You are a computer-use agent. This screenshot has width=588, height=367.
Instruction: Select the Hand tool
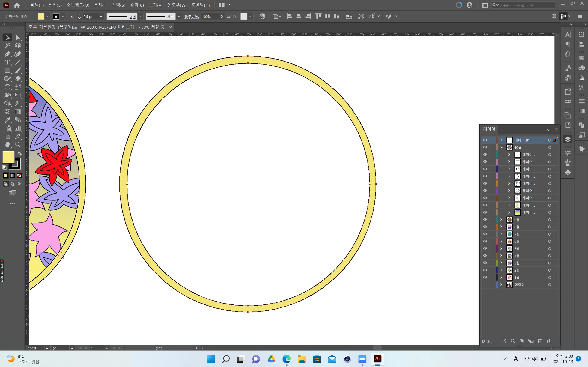click(7, 145)
